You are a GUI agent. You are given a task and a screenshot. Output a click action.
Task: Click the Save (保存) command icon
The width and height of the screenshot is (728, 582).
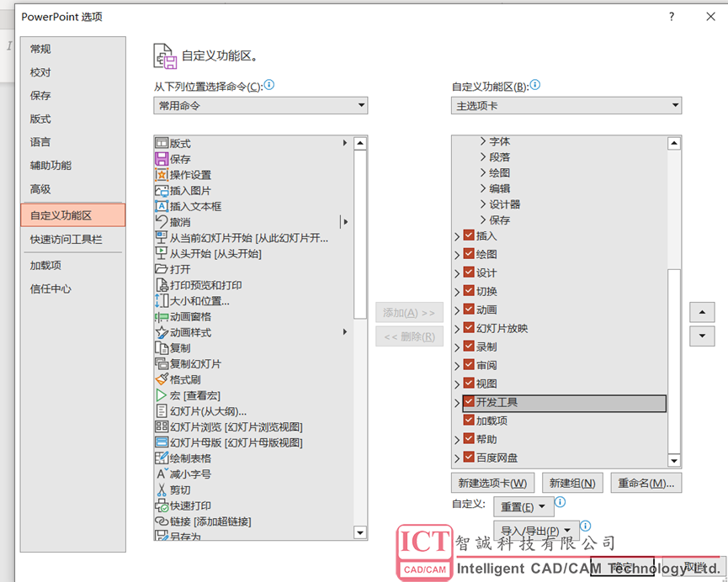(x=162, y=159)
